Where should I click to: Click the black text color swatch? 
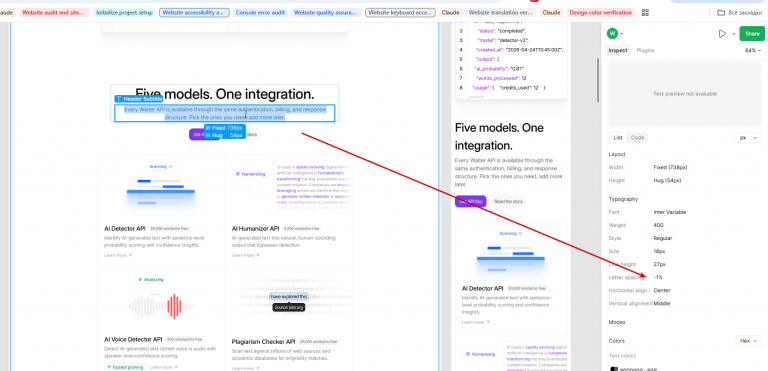tap(613, 370)
